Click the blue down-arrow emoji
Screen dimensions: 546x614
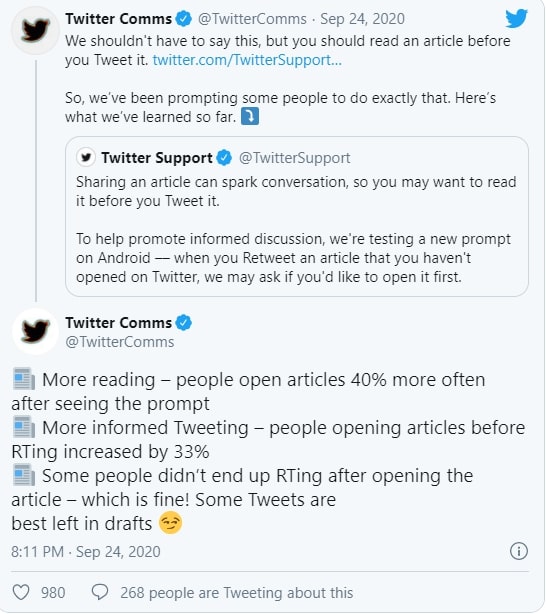pos(249,116)
